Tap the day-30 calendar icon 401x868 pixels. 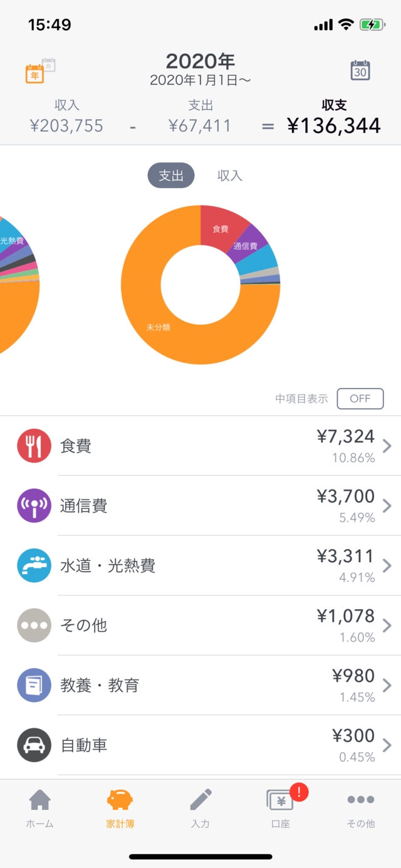360,70
